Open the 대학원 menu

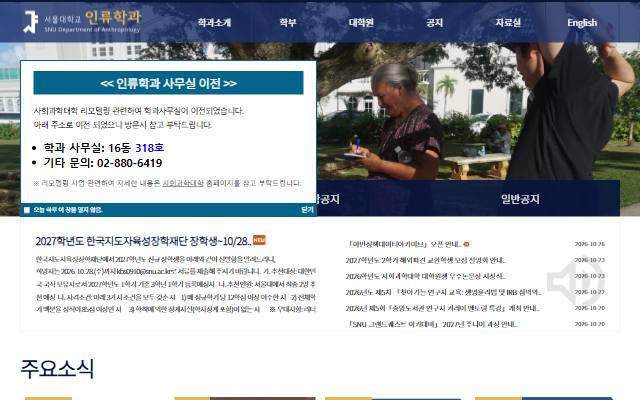coord(361,23)
